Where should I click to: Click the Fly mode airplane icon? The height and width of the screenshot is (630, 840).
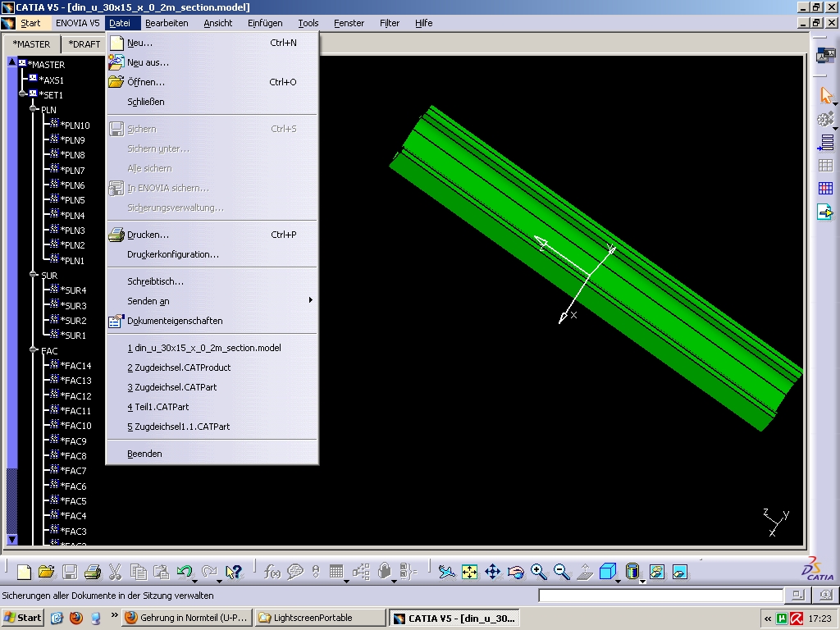pos(446,572)
